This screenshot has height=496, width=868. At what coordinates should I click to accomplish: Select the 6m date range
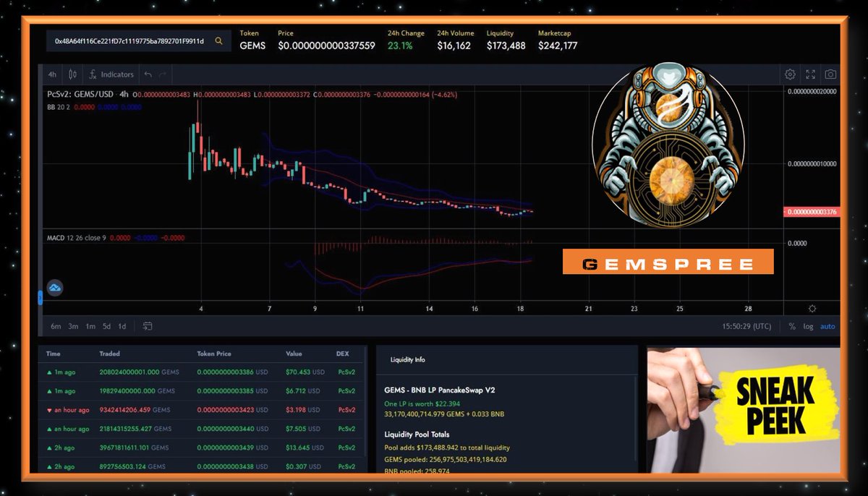tap(56, 326)
